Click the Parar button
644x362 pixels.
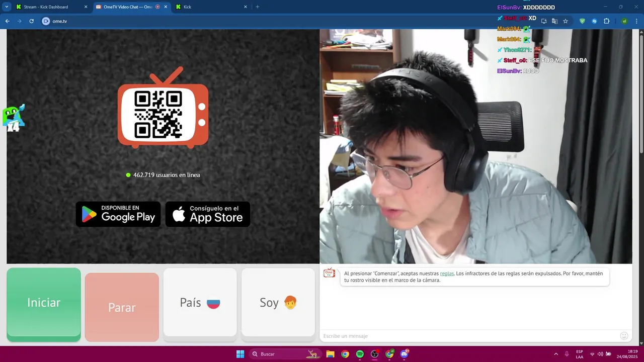[x=122, y=307]
